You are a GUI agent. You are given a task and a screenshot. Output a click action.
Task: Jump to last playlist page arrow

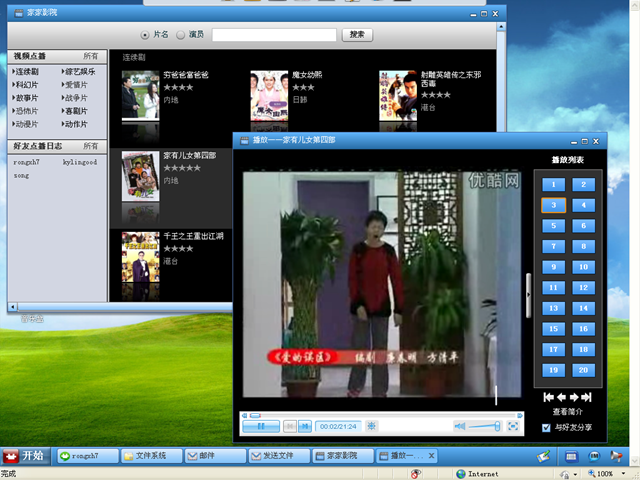[587, 397]
